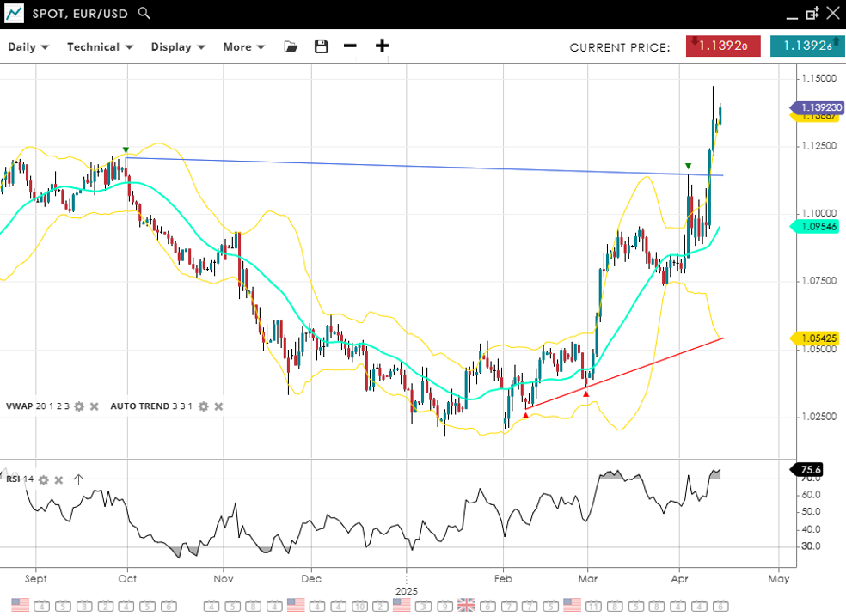Remove the RSI indicator

tap(58, 479)
